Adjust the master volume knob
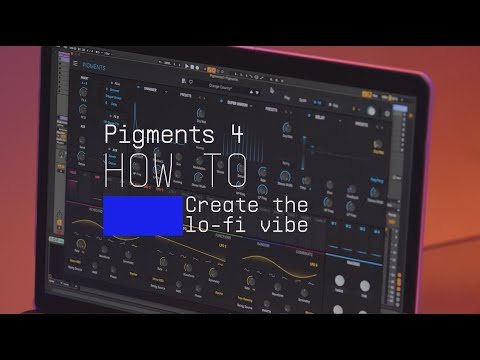Image resolution: width=480 pixels, height=360 pixels. pyautogui.click(x=371, y=111)
